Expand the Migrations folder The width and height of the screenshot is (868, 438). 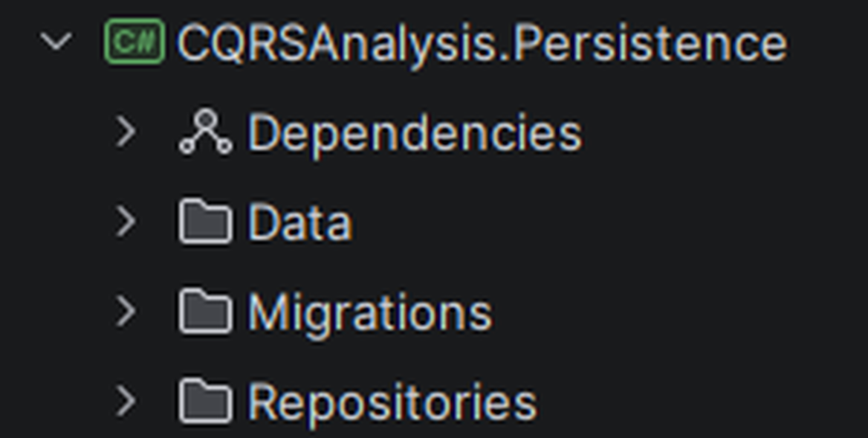point(127,311)
